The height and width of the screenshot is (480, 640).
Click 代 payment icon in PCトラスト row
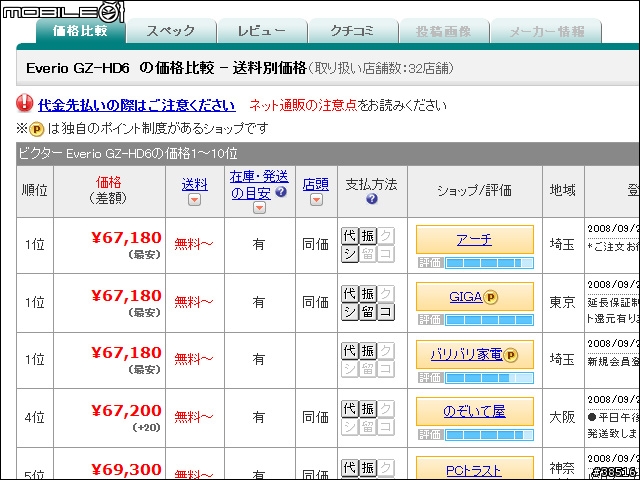click(350, 468)
